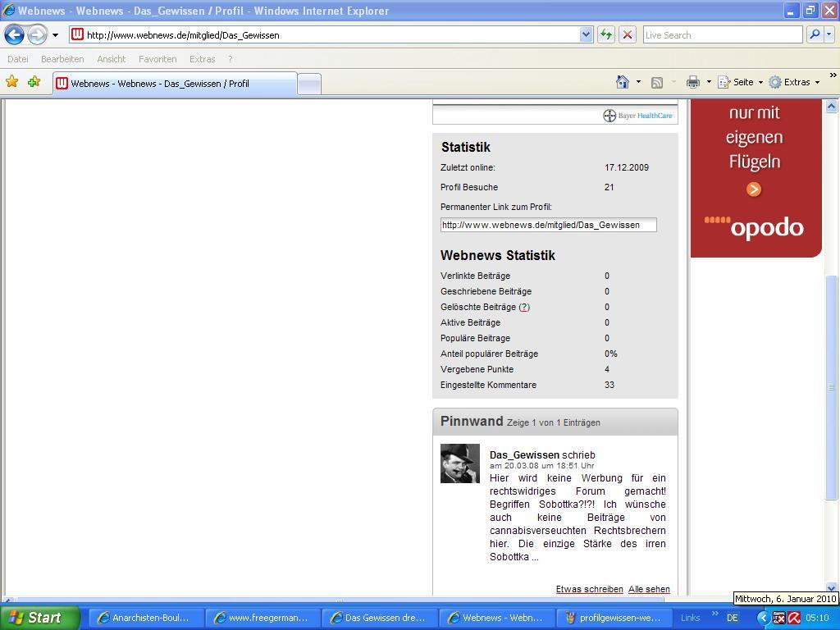840x630 pixels.
Task: Click the Add to Favorites icon
Action: point(34,82)
